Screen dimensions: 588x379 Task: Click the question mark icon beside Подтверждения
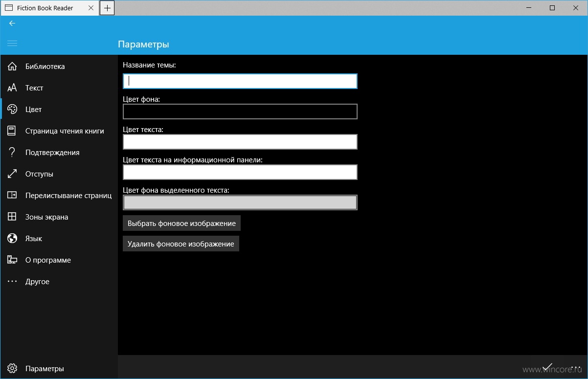[x=12, y=153]
